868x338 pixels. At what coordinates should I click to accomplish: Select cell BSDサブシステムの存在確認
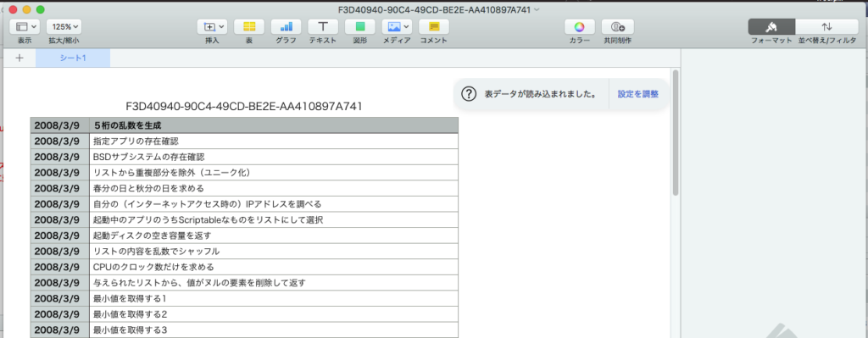coord(274,157)
